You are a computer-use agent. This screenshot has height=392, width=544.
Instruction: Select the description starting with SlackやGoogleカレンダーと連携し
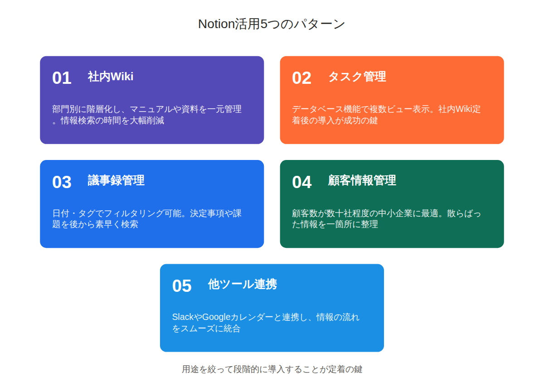coord(266,323)
